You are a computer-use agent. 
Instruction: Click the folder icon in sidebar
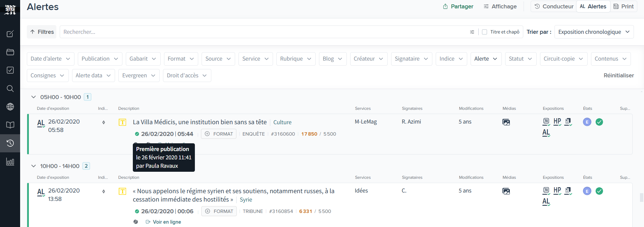(x=10, y=52)
